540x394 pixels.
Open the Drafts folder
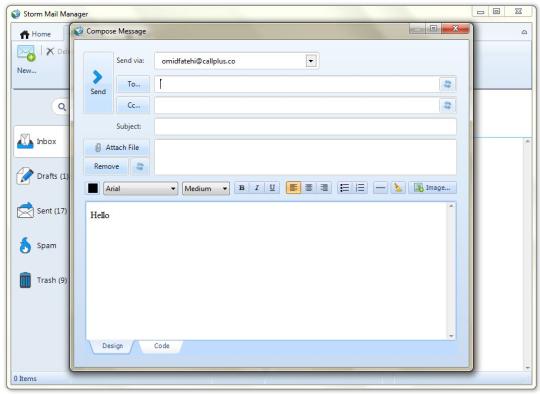42,176
